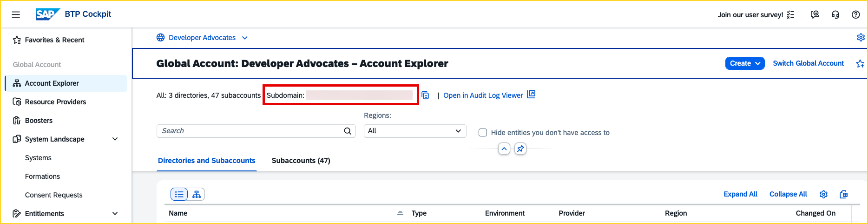Click the Changed On column header
The image size is (868, 224).
point(815,213)
